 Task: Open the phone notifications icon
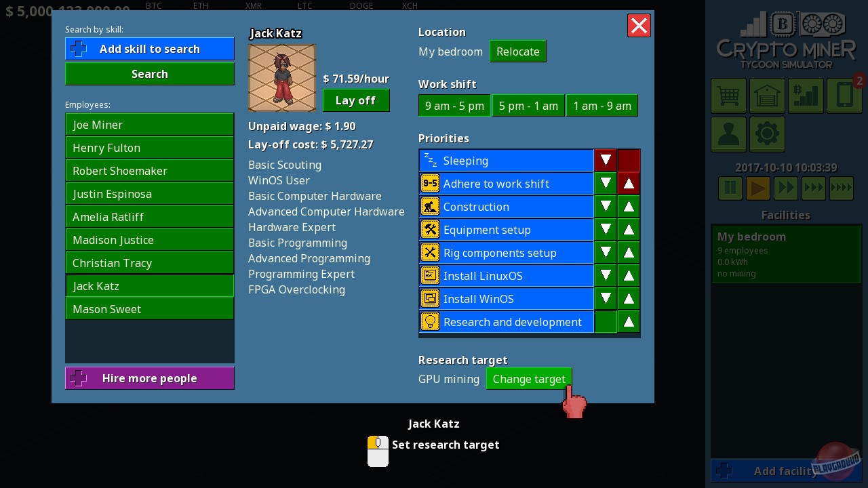click(x=844, y=96)
